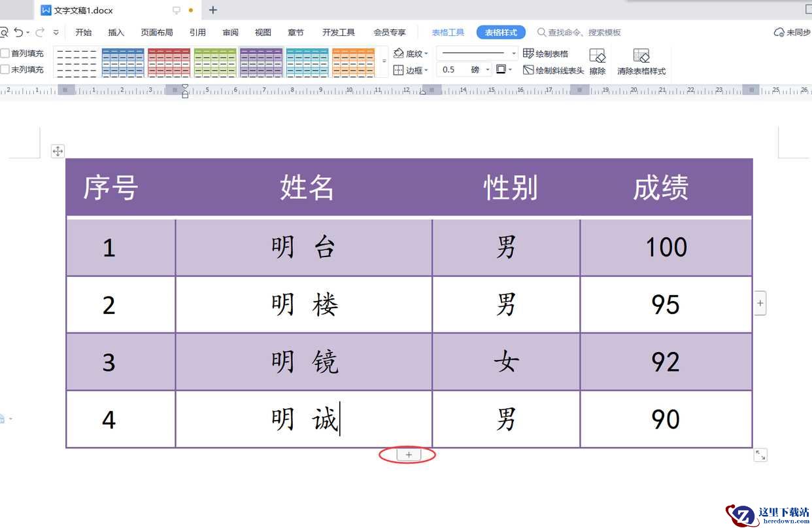812x528 pixels.
Task: Click Clear Table Style (清除表格样式) icon
Action: pyautogui.click(x=641, y=62)
